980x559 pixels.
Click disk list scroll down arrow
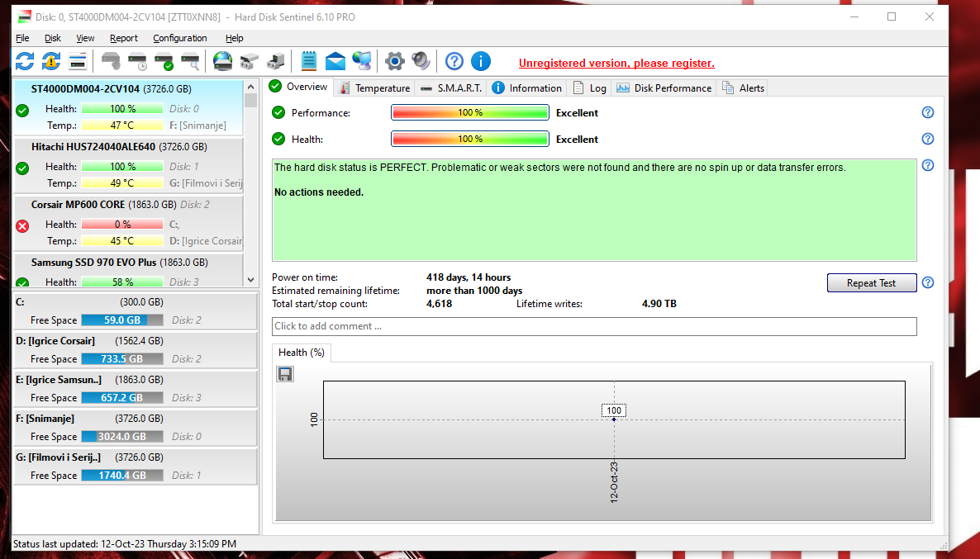coord(250,281)
